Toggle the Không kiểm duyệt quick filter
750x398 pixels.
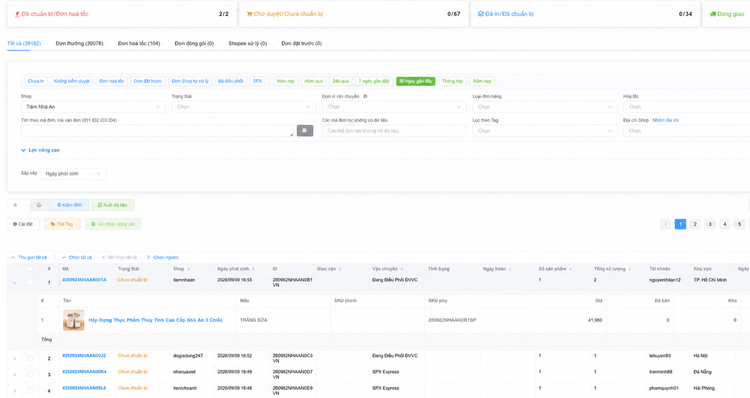[72, 81]
